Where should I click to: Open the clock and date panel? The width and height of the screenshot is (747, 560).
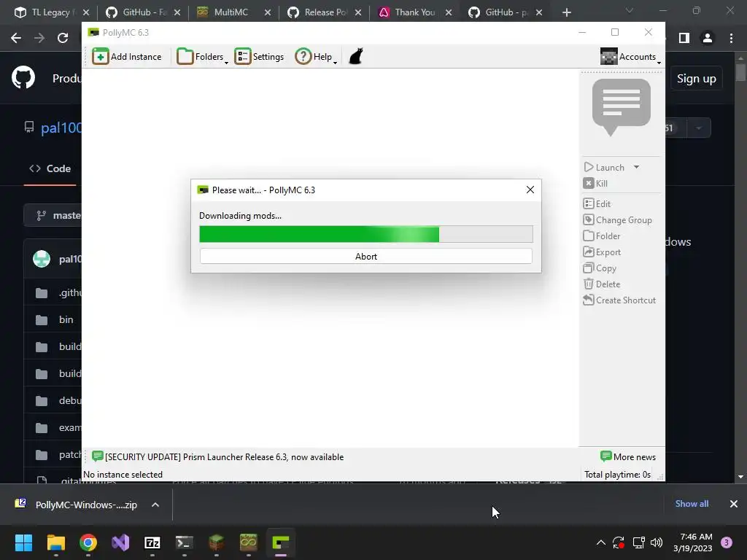(x=693, y=542)
